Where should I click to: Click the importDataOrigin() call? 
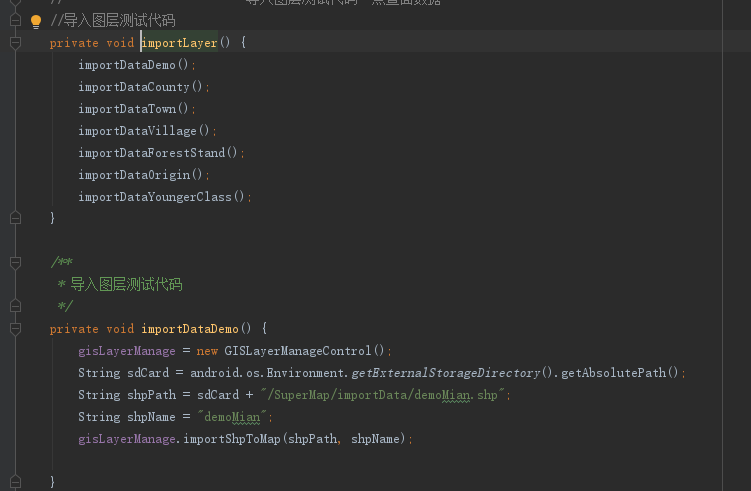[140, 175]
